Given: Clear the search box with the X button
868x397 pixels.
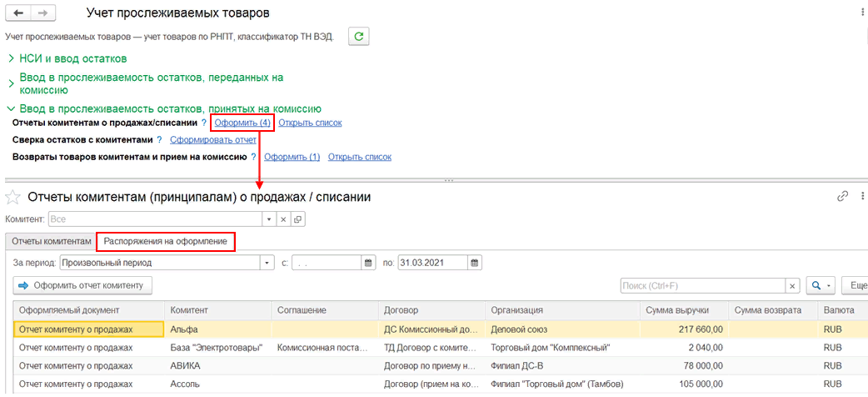Looking at the screenshot, I should point(792,286).
